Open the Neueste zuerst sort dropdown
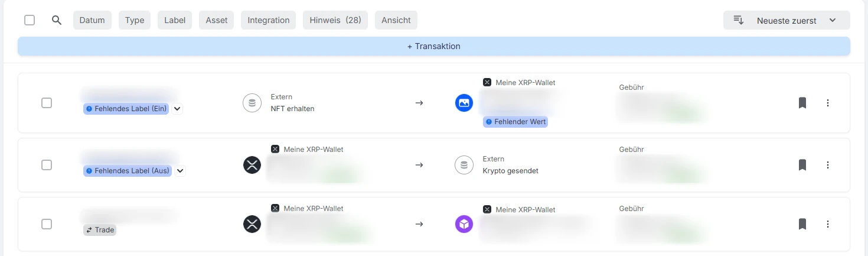Screen dimensions: 868x256 click(787, 20)
